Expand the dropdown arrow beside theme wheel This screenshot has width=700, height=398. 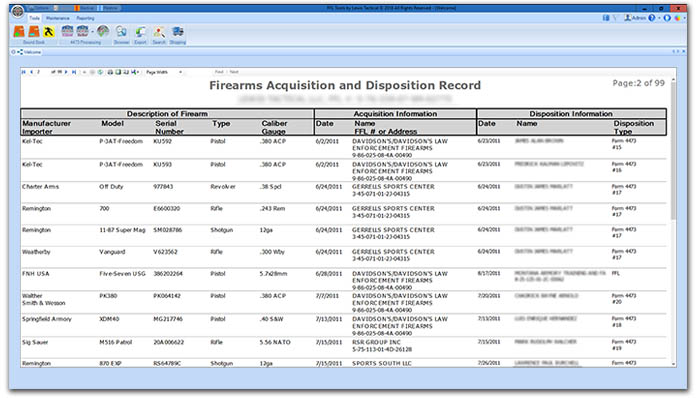pyautogui.click(x=684, y=18)
